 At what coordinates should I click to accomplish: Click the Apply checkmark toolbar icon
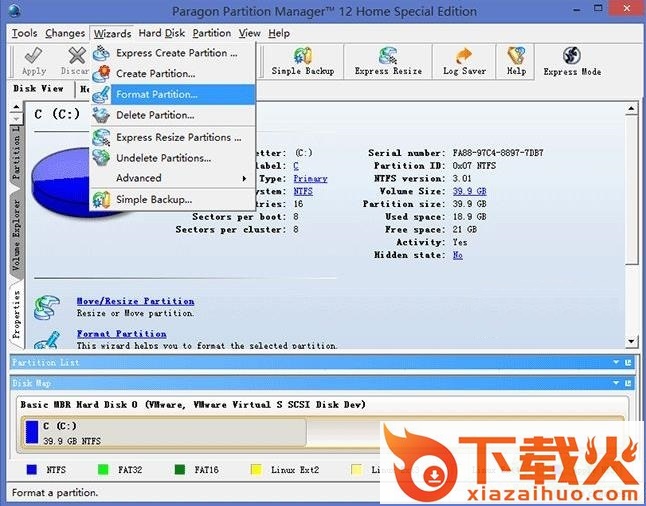click(34, 55)
